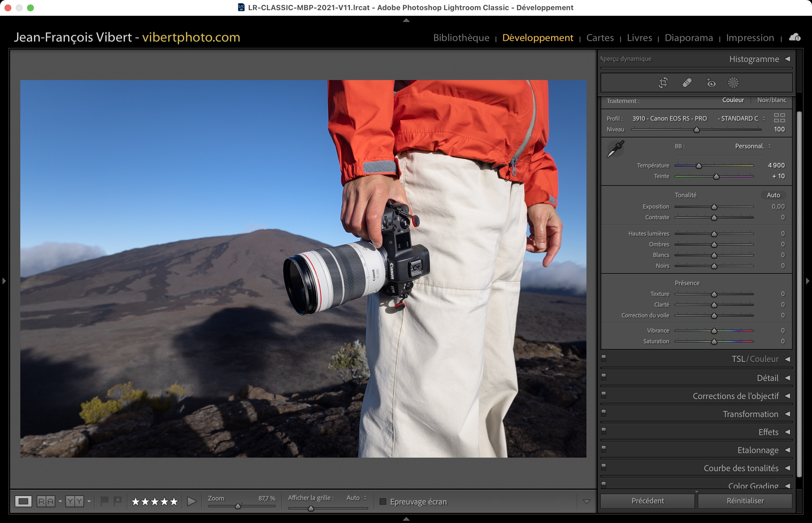Open the Masking tool

pyautogui.click(x=733, y=83)
